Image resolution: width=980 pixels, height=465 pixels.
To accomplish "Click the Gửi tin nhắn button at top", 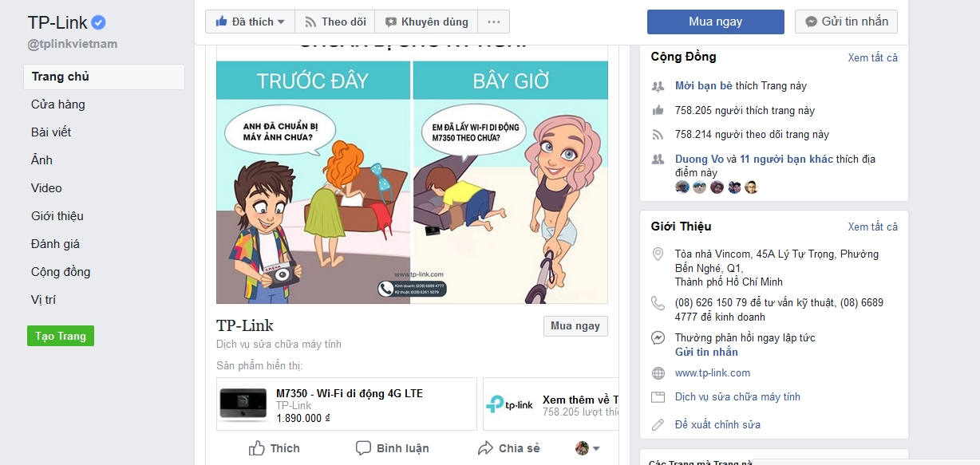I will click(847, 22).
